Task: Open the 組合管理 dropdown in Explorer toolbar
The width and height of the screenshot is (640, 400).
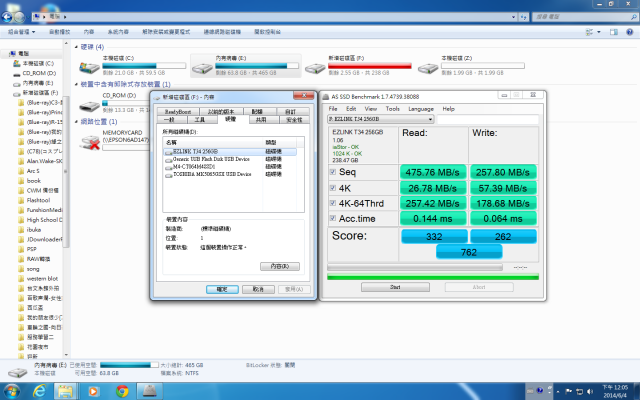Action: pos(21,32)
